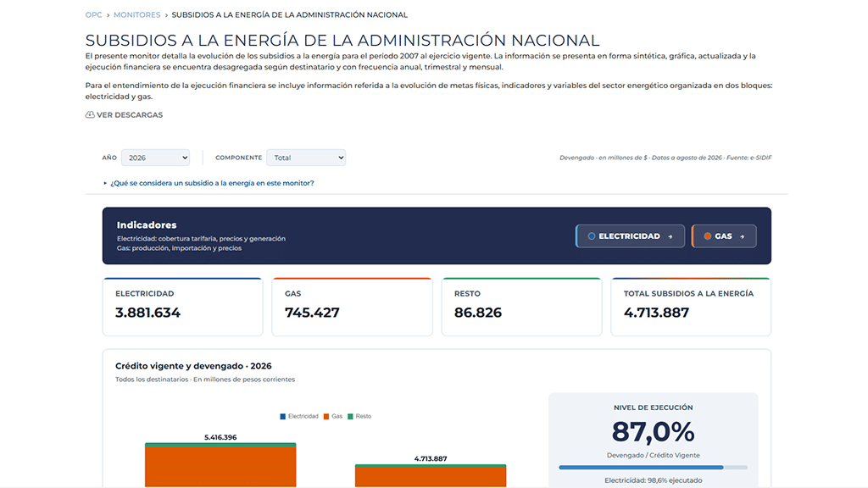Image resolution: width=868 pixels, height=488 pixels.
Task: Click arrow icon on ELECTRICIDAD button
Action: (670, 237)
